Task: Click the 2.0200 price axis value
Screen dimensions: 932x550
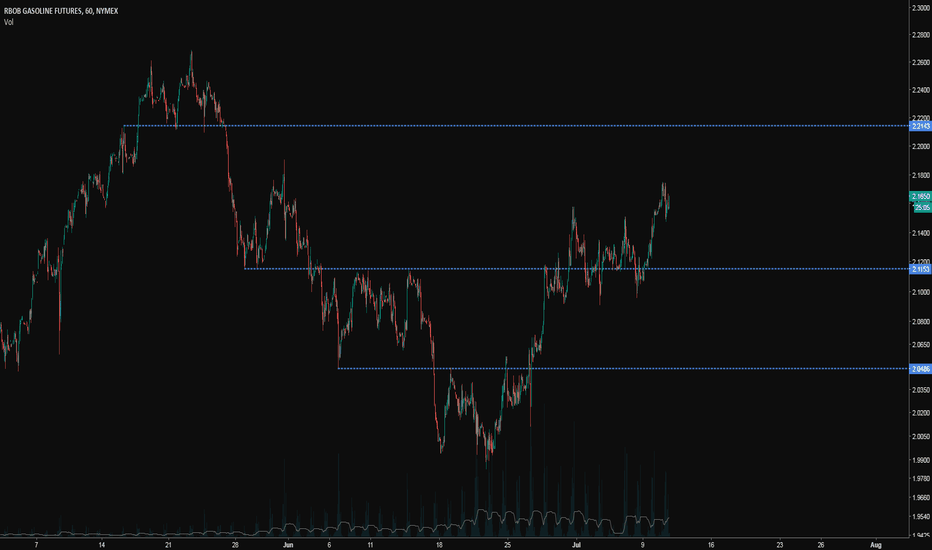Action: [x=920, y=413]
